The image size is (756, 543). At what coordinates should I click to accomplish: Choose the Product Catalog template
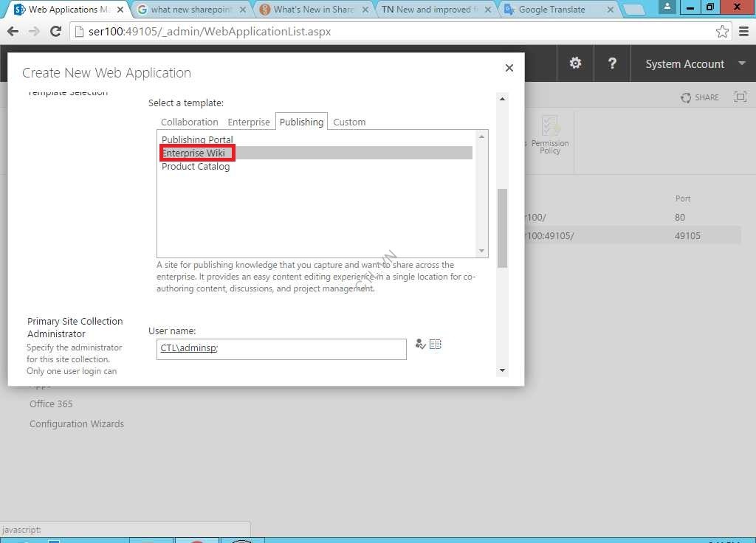[196, 167]
